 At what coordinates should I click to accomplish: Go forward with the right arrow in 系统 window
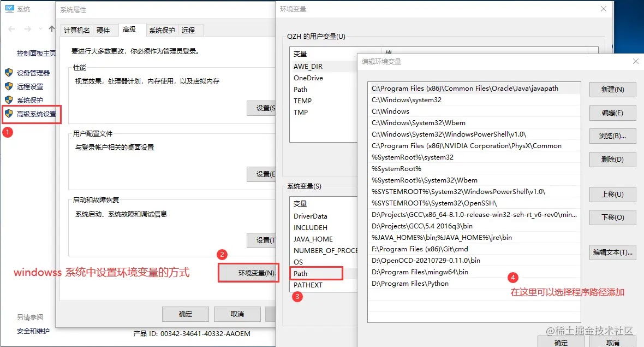[27, 29]
